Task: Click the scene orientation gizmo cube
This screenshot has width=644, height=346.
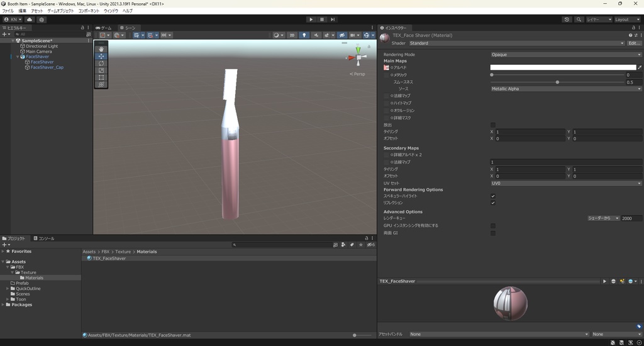Action: point(358,57)
